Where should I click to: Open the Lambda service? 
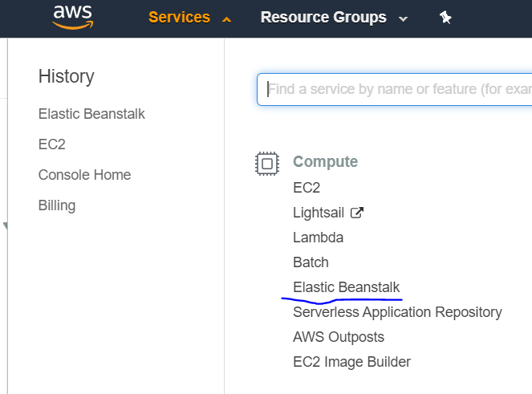[319, 238]
